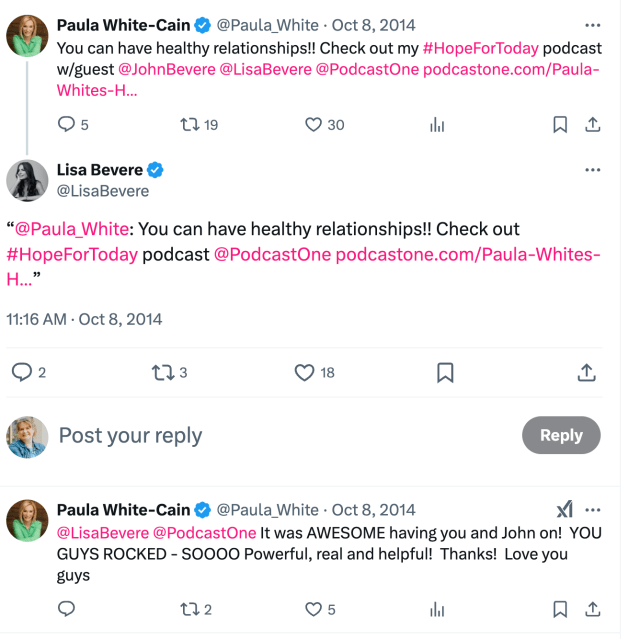Open more options for the bottom reply

coord(592,509)
